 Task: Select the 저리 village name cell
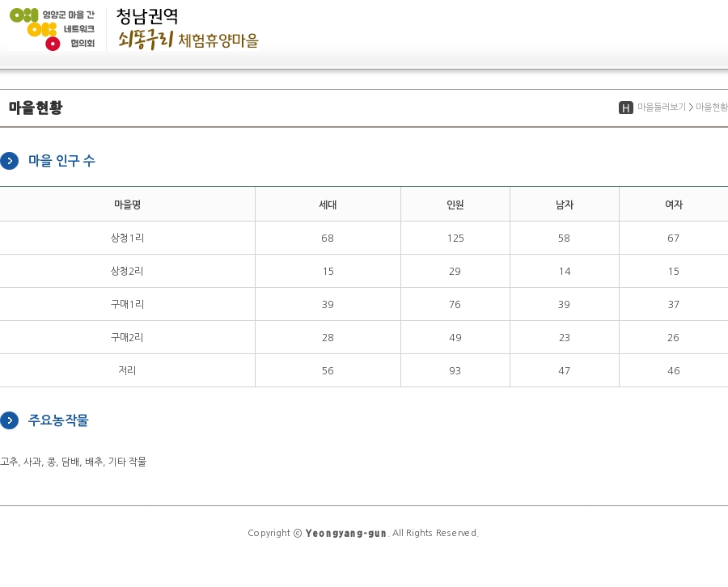point(127,370)
